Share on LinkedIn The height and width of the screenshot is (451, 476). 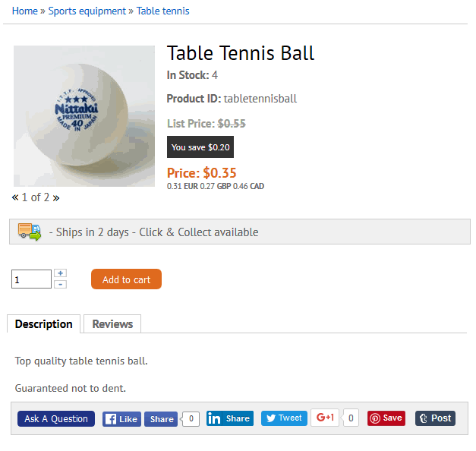229,418
